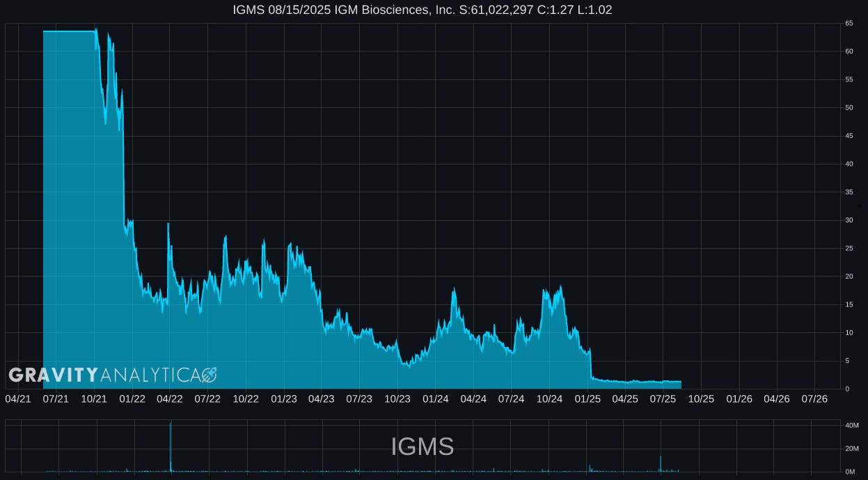Click the 5 price axis label

coord(847,361)
